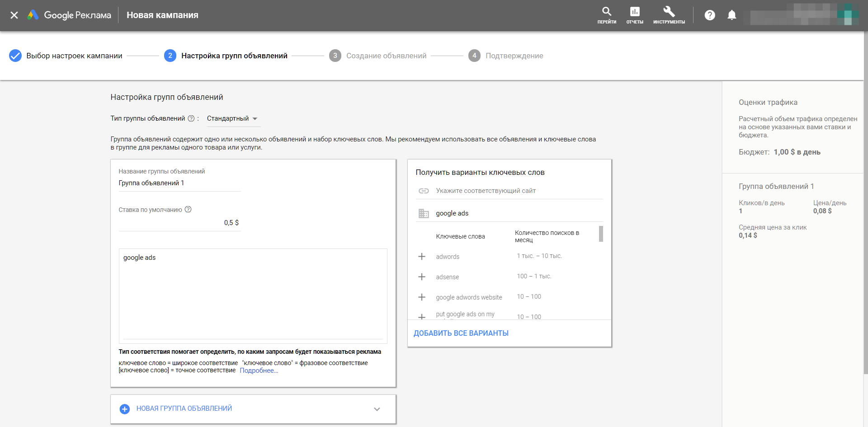Click the account info area in header
The image size is (868, 427).
click(x=801, y=15)
